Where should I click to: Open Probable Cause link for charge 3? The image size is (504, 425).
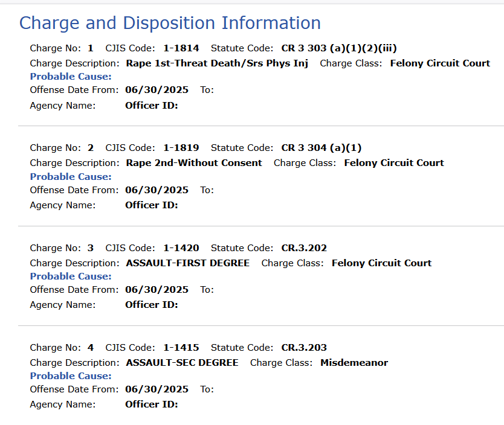[71, 276]
